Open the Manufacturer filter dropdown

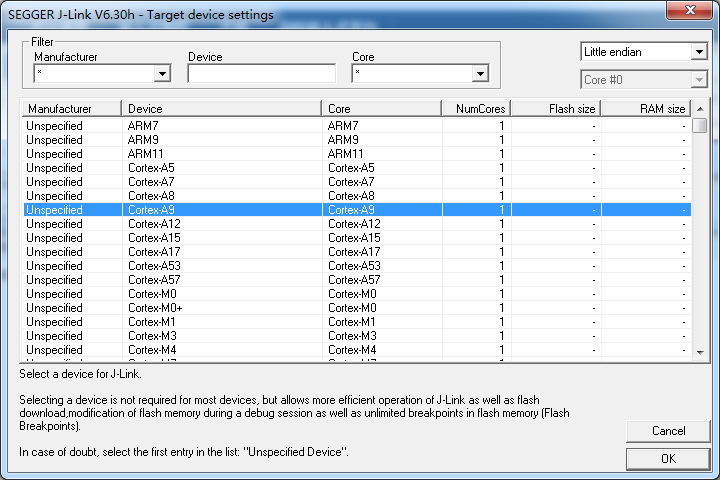point(162,73)
